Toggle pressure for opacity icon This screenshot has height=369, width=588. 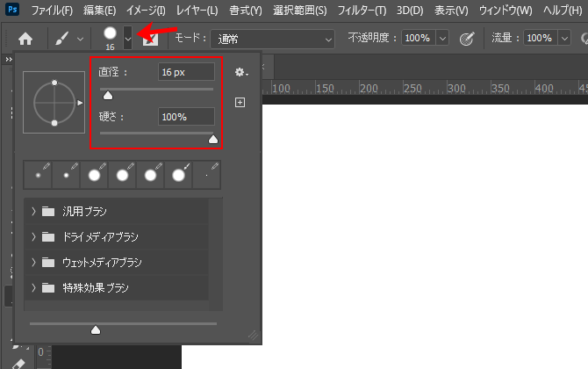tap(467, 39)
